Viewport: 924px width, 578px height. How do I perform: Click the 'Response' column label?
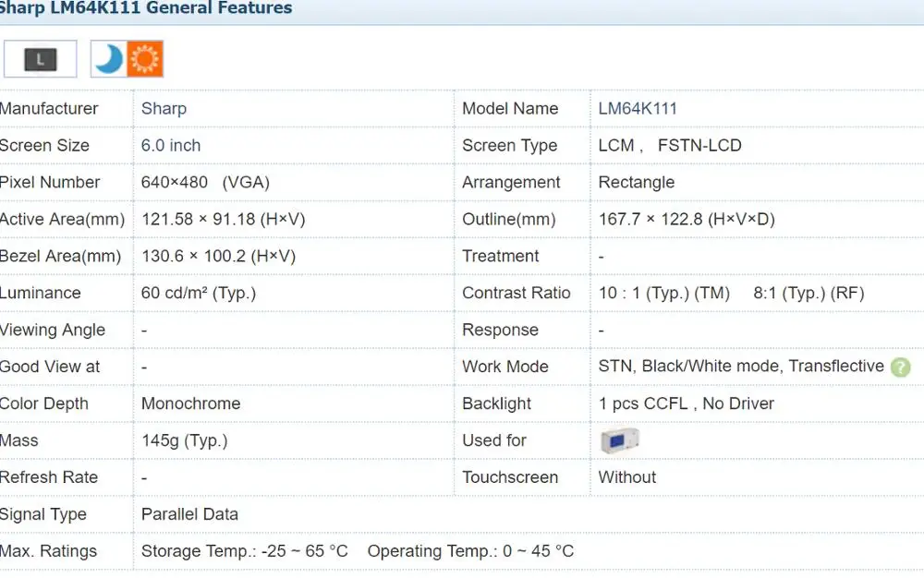(x=500, y=330)
